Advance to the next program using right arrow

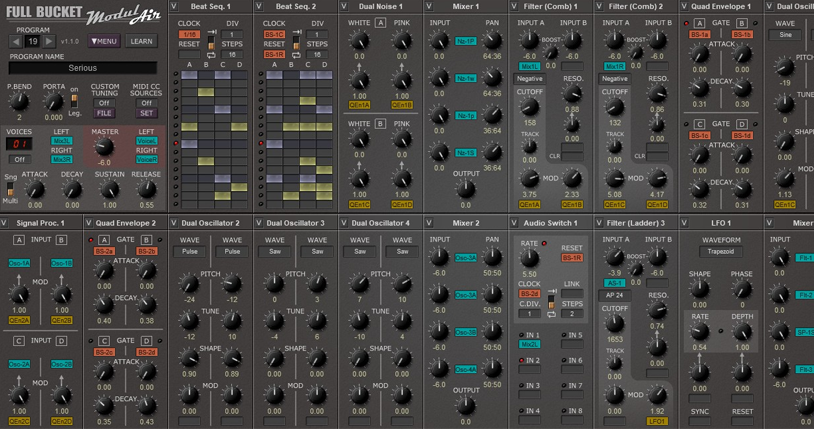coord(49,42)
